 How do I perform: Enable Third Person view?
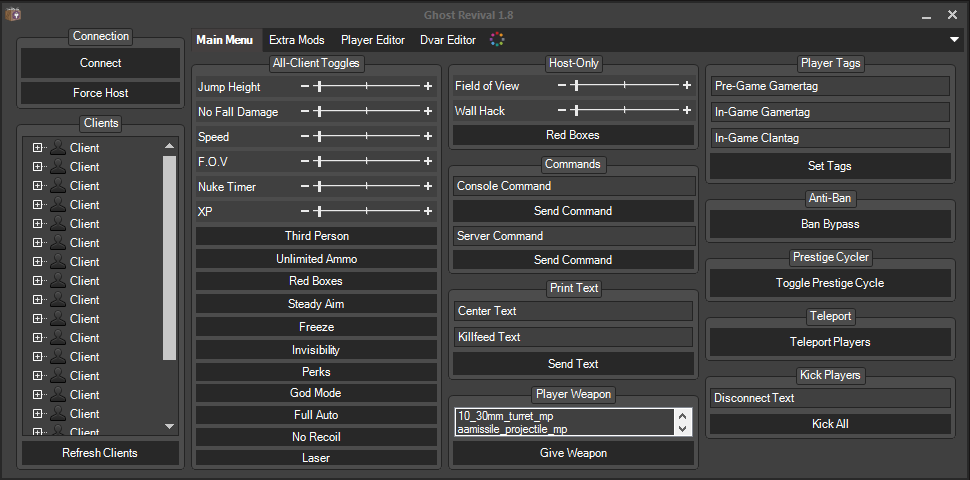316,236
